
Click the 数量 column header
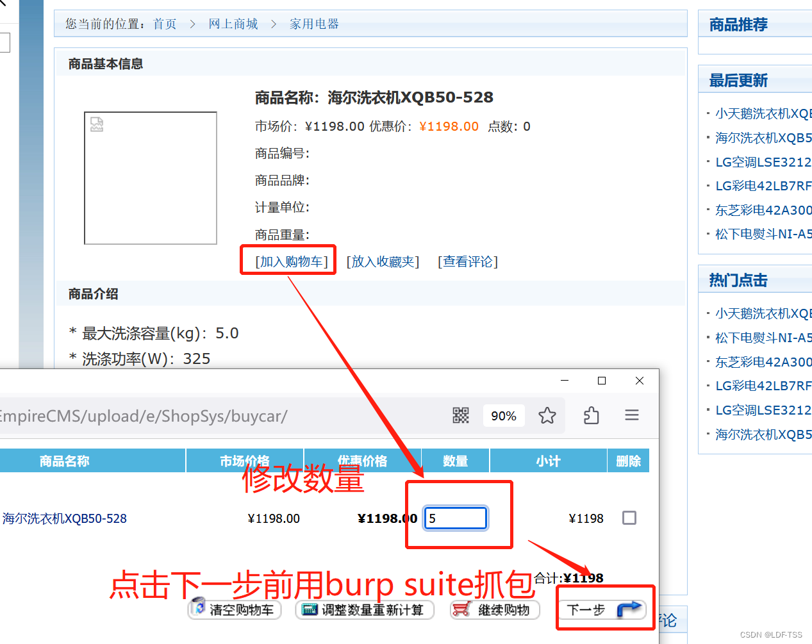[456, 461]
